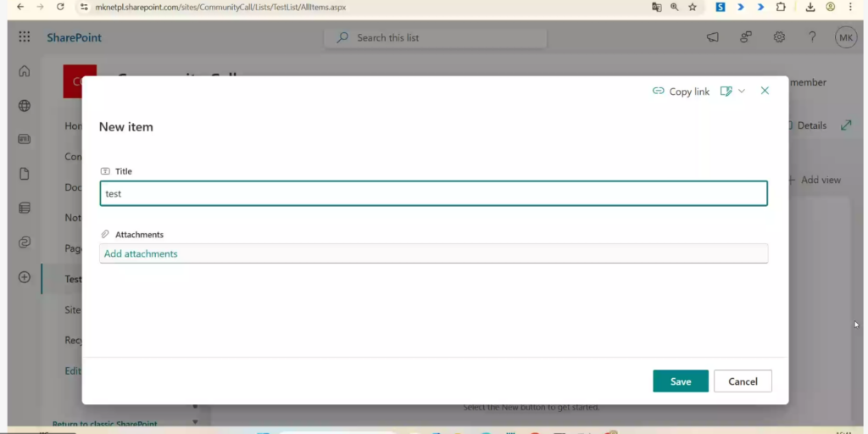Open the browser zoom magnifier icon
868x434 pixels.
pos(674,7)
